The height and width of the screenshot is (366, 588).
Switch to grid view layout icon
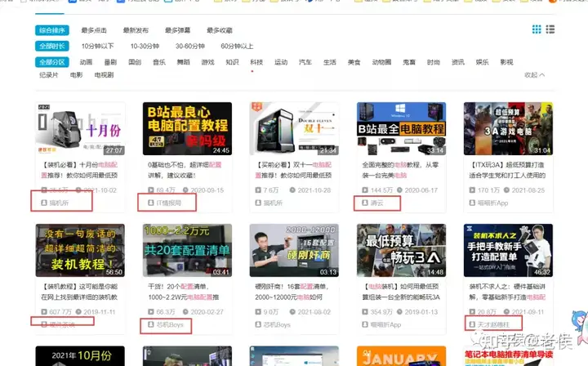pos(537,29)
